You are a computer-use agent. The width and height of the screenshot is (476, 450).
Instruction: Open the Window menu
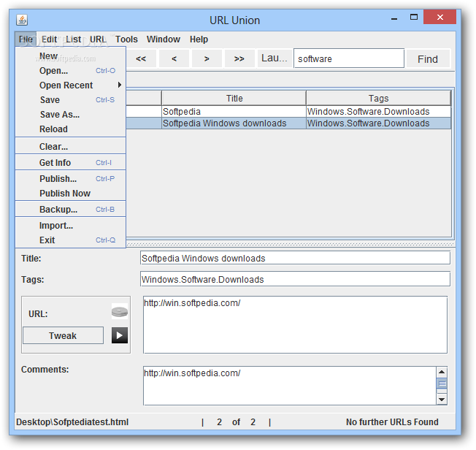click(x=164, y=39)
